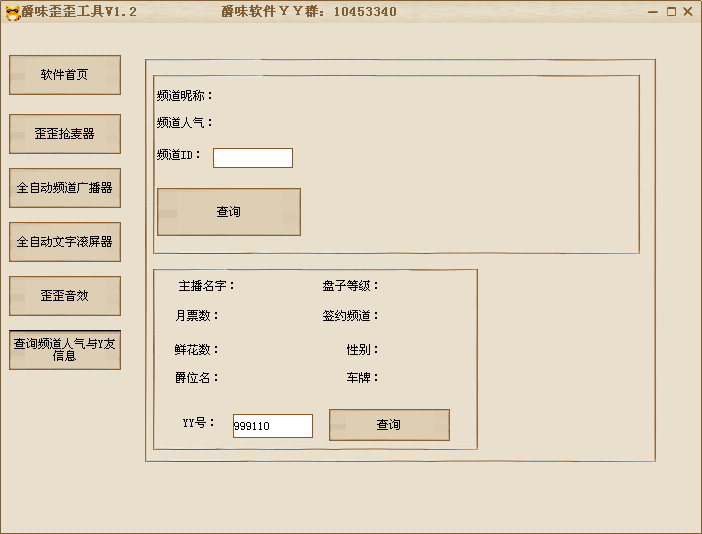
Task: Click the 盘子等级 label
Action: point(350,286)
